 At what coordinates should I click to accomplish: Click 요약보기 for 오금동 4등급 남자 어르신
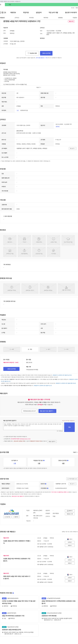(70, 542)
